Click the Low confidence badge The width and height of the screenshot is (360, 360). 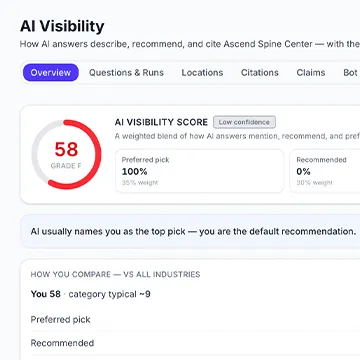[244, 122]
